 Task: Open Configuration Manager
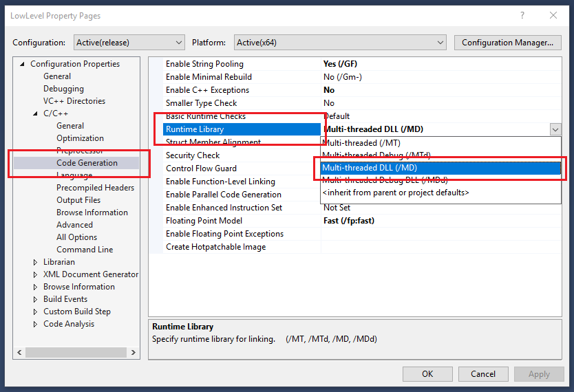(x=507, y=43)
